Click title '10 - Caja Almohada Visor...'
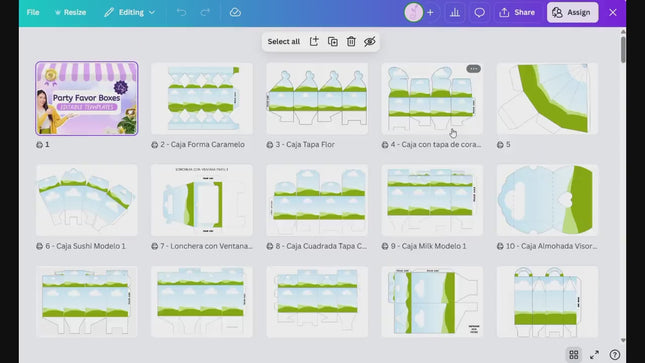The height and width of the screenshot is (363, 645). (x=551, y=246)
